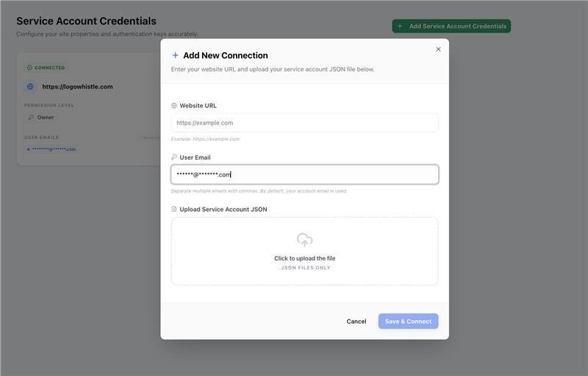The image size is (588, 376).
Task: Open JSON file upload drop zone
Action: pos(304,252)
